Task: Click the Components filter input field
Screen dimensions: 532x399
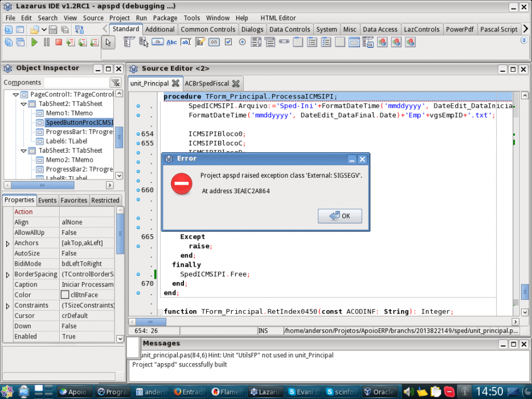Action: pyautogui.click(x=76, y=83)
